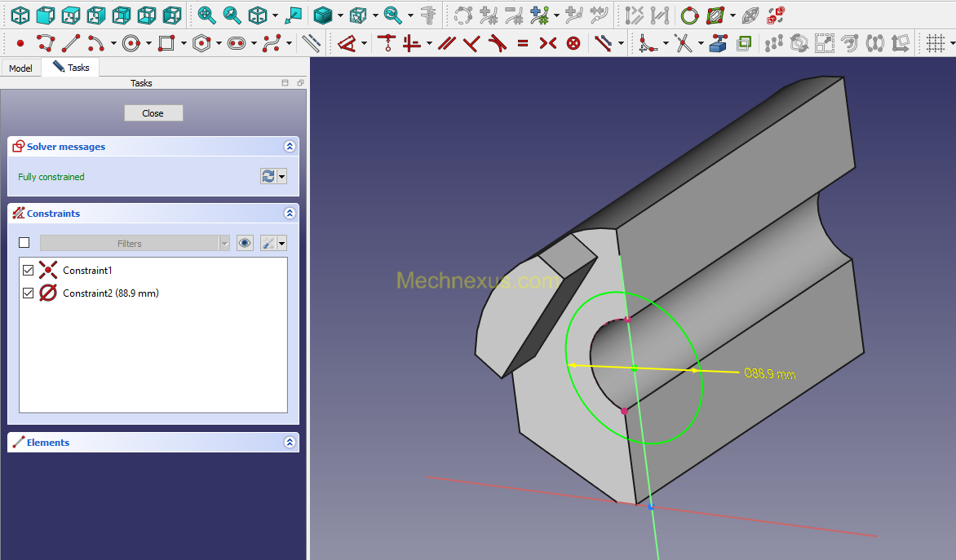Apply Coincident constraint
Viewport: 956px width, 560px height.
tap(387, 43)
